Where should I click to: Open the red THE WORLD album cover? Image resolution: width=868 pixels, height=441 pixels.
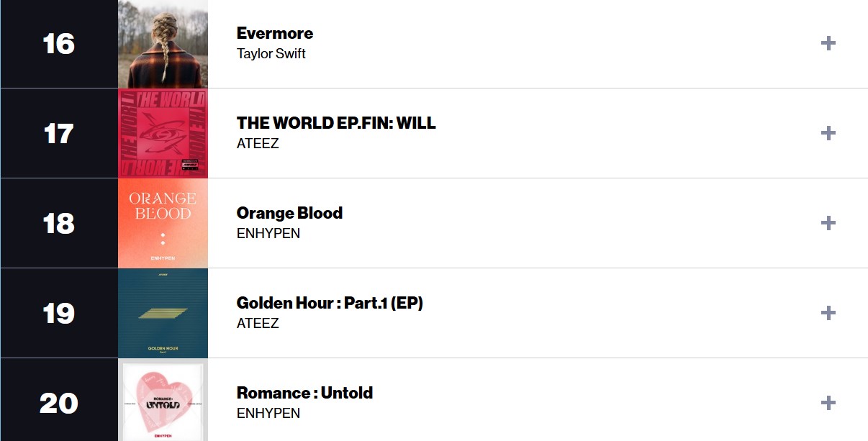click(163, 133)
